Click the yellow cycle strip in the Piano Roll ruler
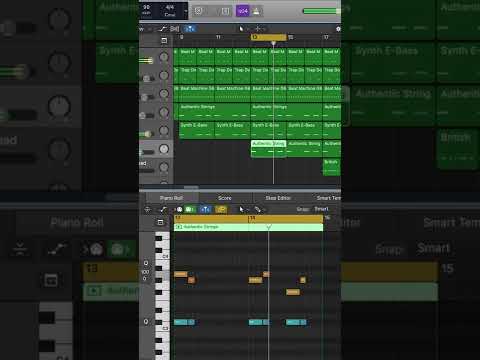This screenshot has height=360, width=480. click(248, 219)
